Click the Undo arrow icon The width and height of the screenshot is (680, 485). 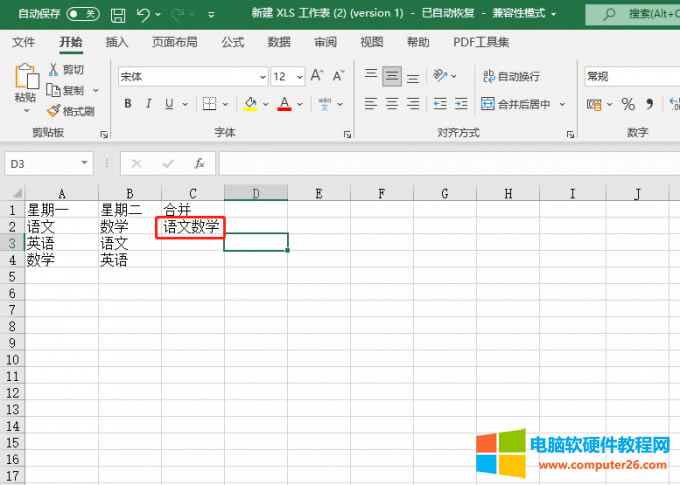pyautogui.click(x=144, y=15)
